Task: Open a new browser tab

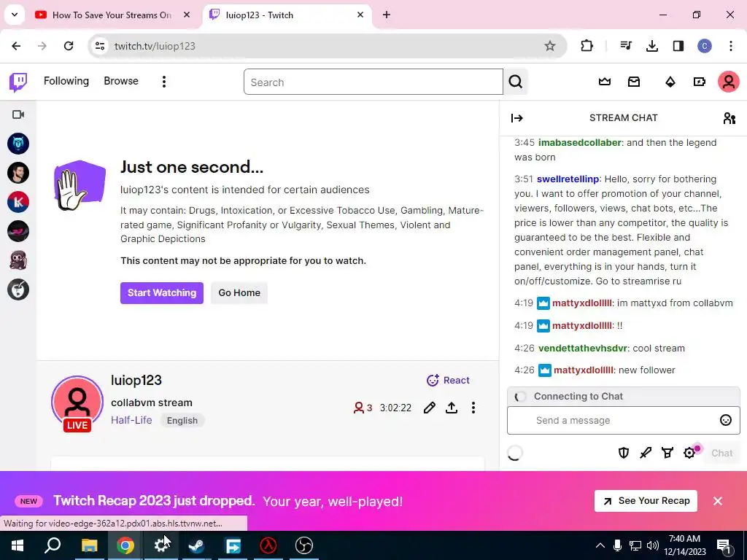Action: (387, 15)
